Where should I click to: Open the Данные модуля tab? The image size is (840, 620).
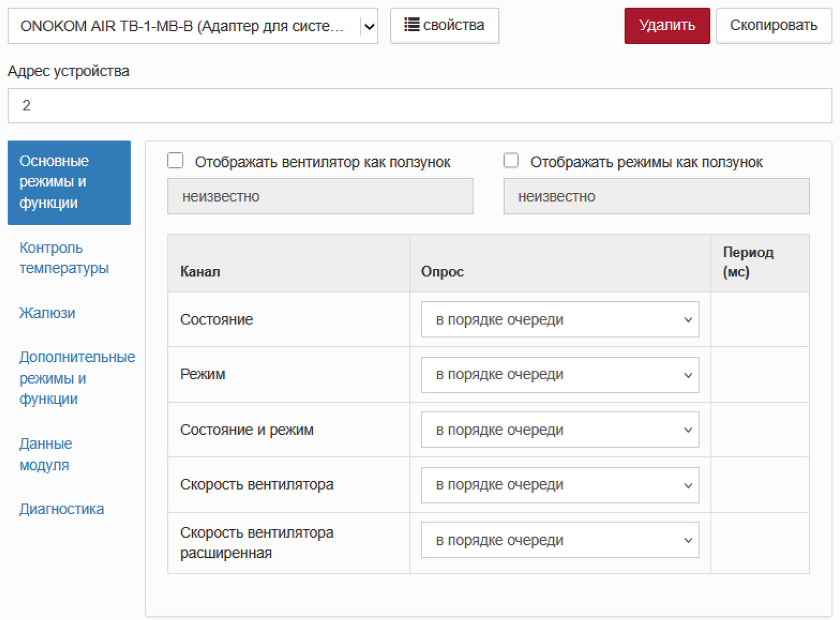point(45,454)
